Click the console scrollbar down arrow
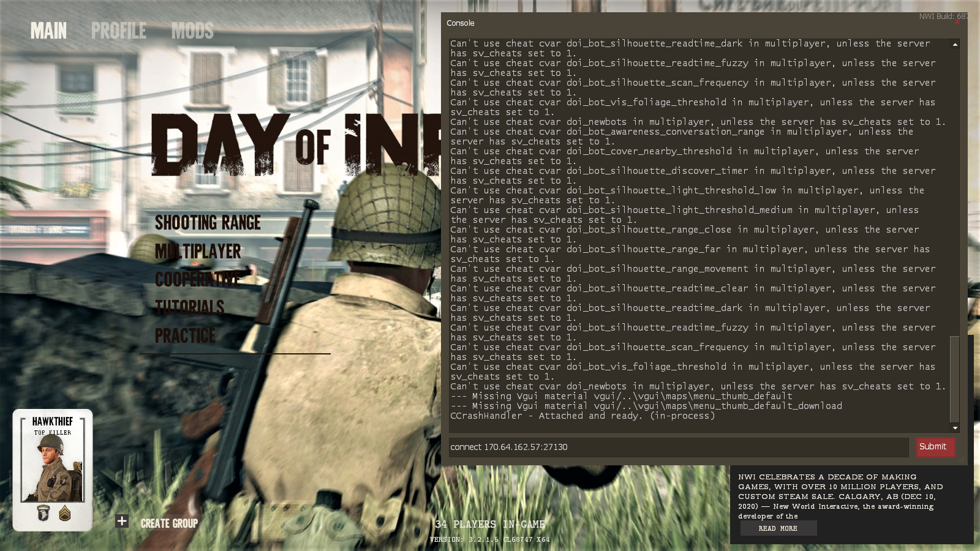Viewport: 980px width, 551px height. point(955,428)
